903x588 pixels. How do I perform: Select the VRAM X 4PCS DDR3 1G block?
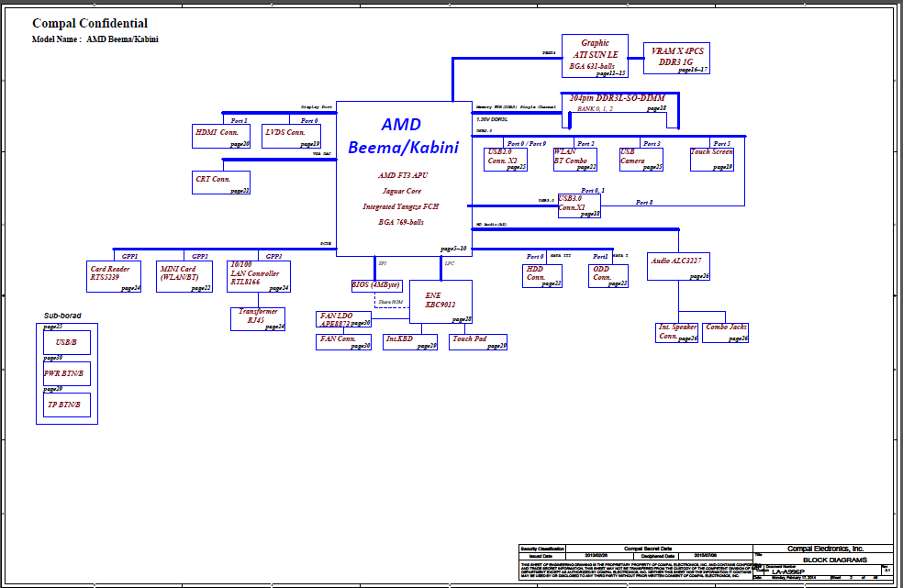676,58
